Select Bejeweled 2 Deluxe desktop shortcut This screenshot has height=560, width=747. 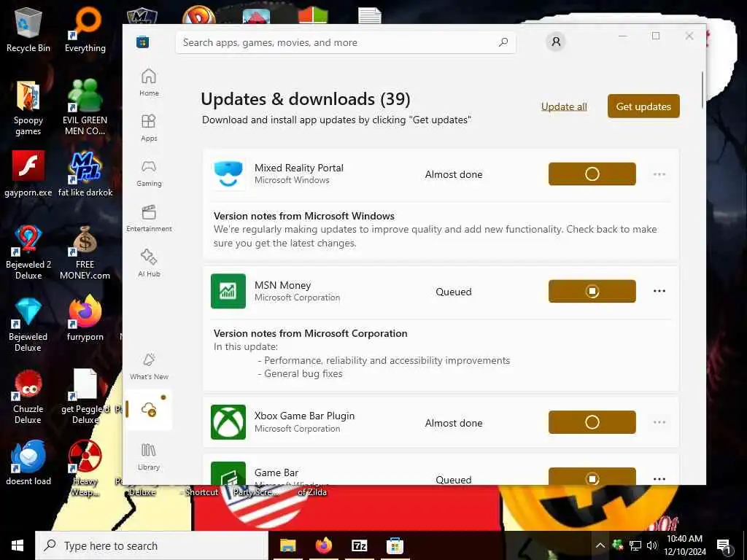[x=28, y=252]
